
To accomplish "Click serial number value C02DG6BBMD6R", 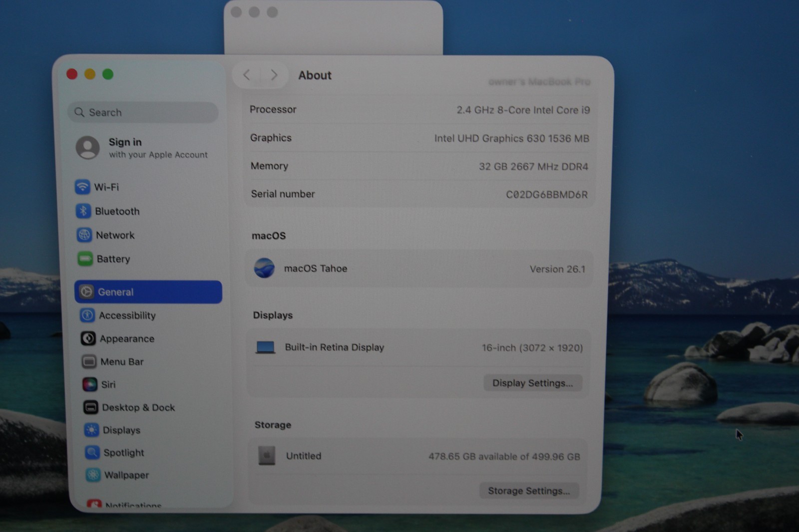I will pos(547,195).
